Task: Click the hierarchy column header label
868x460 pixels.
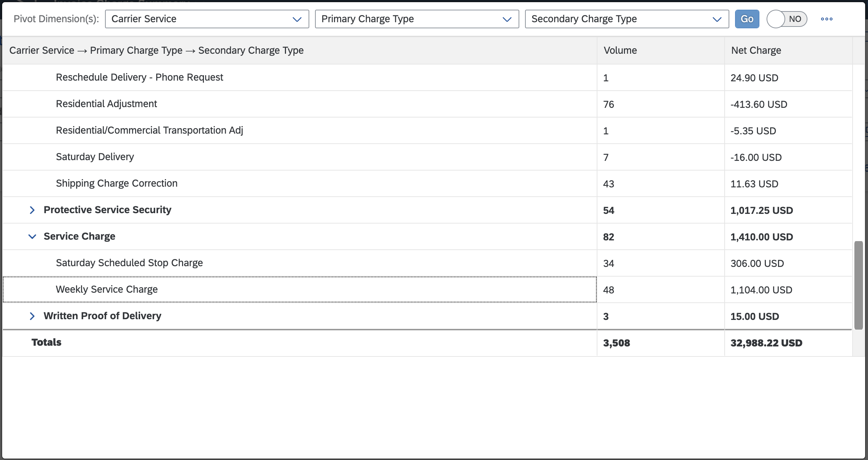Action: pyautogui.click(x=156, y=51)
